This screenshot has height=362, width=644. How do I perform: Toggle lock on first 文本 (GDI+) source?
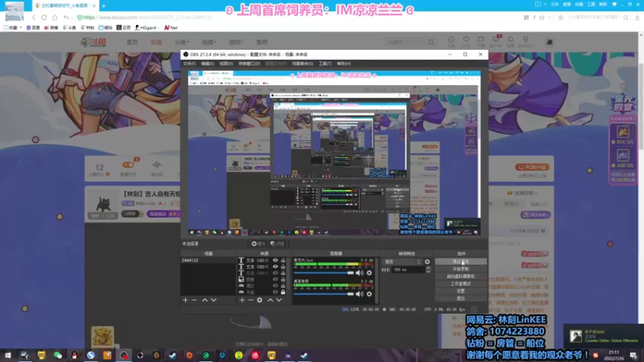(x=283, y=260)
